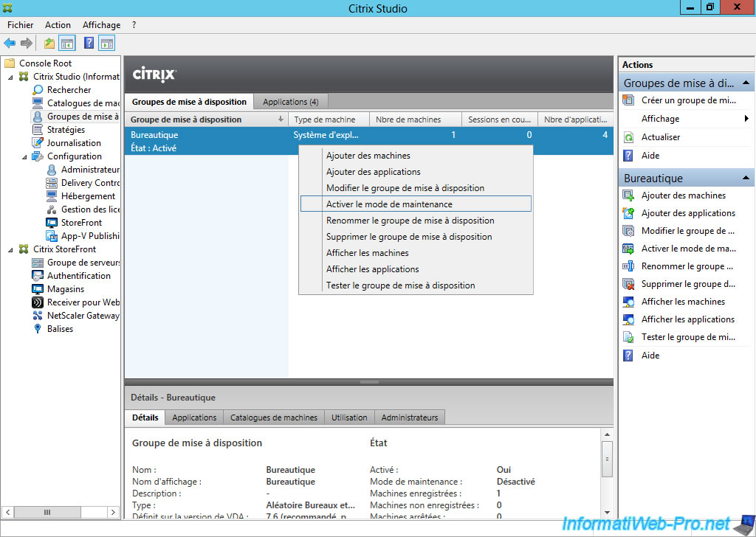Choose Ajouter des machines in context menu

(x=416, y=156)
